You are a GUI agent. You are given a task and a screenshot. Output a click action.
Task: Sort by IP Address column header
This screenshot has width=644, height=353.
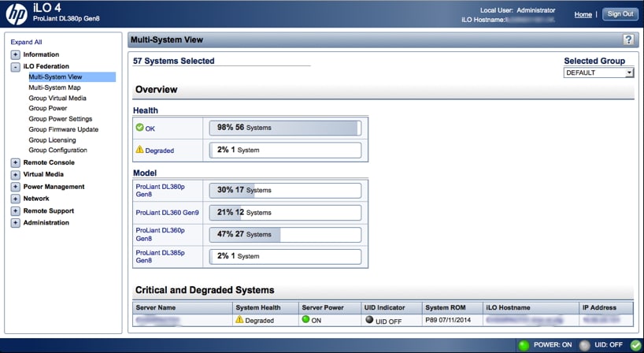606,307
